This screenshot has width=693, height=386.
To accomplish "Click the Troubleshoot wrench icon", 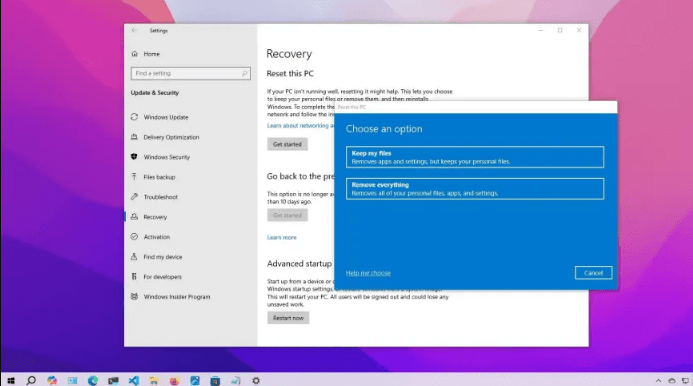I will tap(134, 197).
